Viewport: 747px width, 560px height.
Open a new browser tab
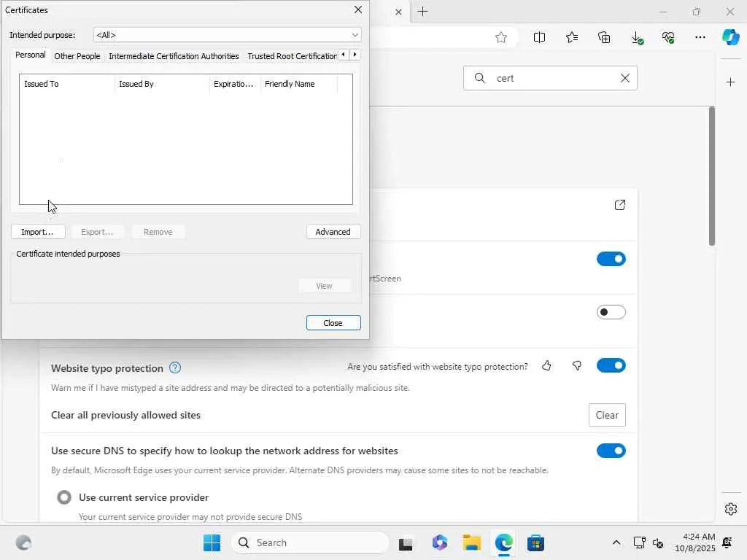[422, 12]
